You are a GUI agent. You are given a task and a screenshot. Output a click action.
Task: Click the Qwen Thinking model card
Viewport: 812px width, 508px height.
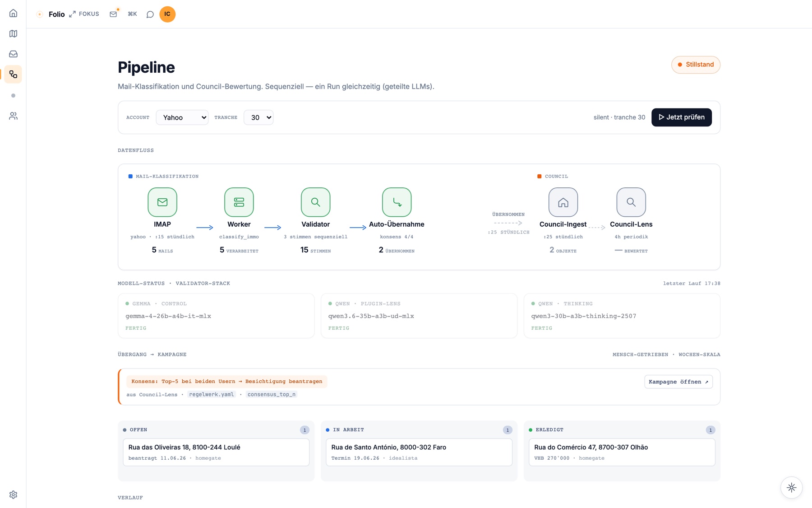(622, 316)
